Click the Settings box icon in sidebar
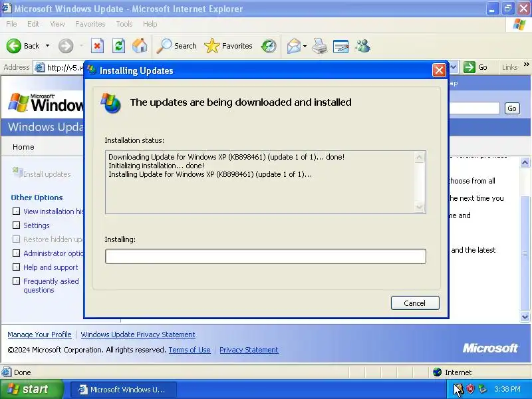This screenshot has width=532, height=399. (x=16, y=225)
